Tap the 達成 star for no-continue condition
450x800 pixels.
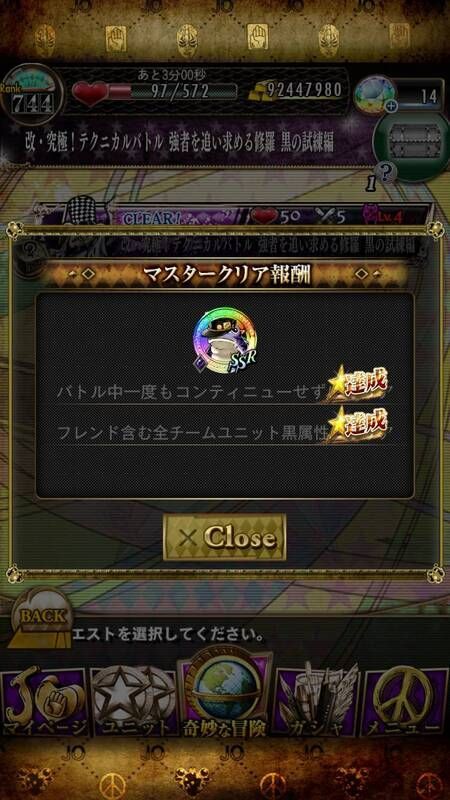click(x=358, y=383)
